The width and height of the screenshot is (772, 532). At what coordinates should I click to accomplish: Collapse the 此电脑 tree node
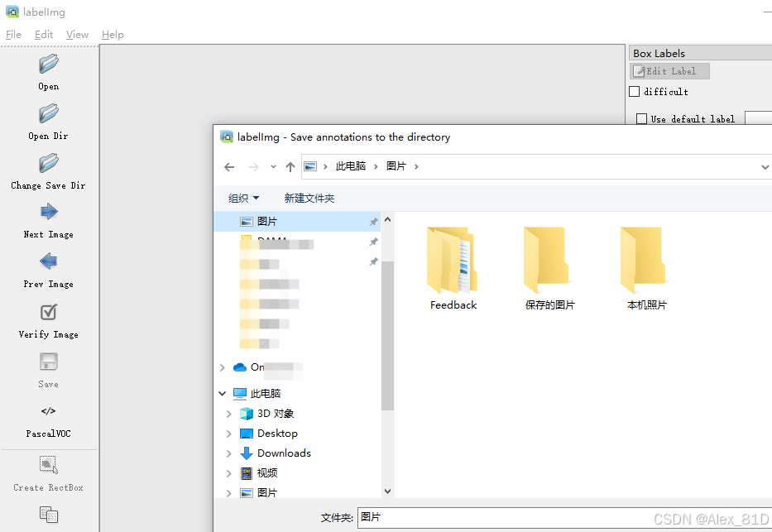coord(222,393)
